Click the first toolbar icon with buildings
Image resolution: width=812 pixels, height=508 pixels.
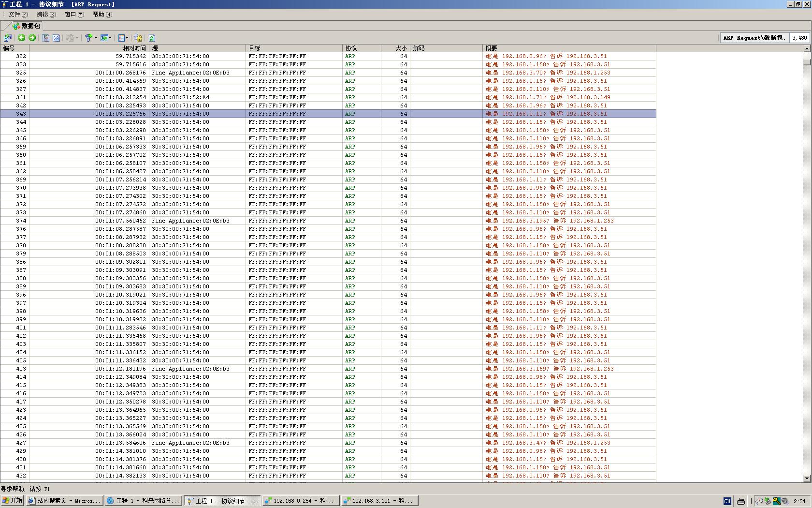tap(7, 38)
